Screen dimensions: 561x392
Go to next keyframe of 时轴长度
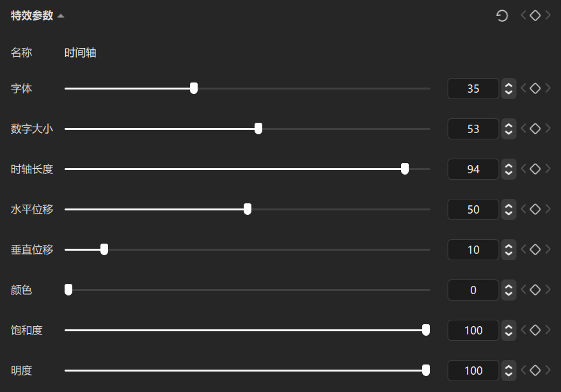(548, 169)
